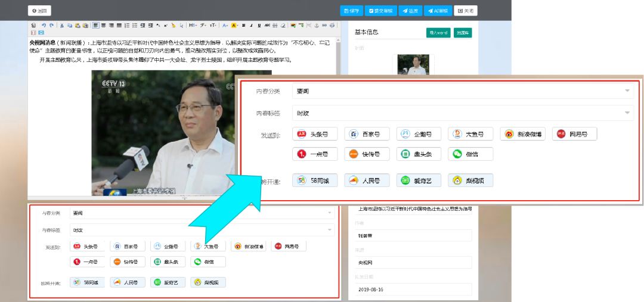
Task: Click the 央视网 source input field
Action: (x=413, y=262)
